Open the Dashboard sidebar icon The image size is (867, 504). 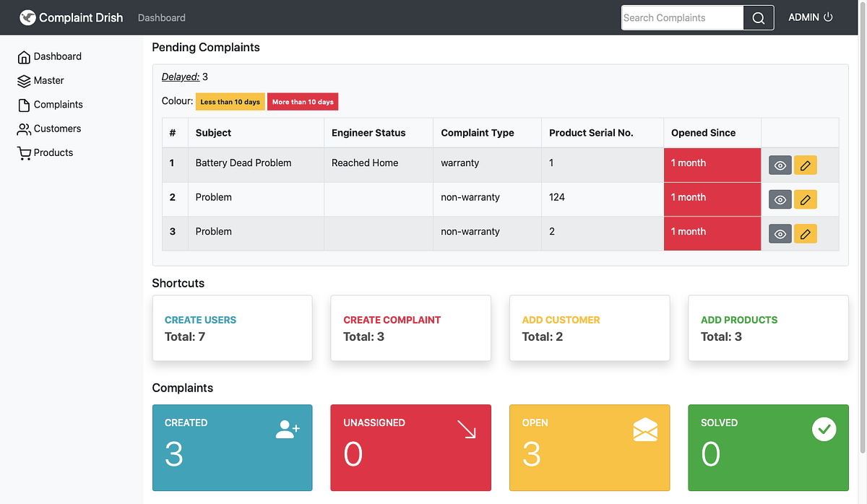coord(25,56)
